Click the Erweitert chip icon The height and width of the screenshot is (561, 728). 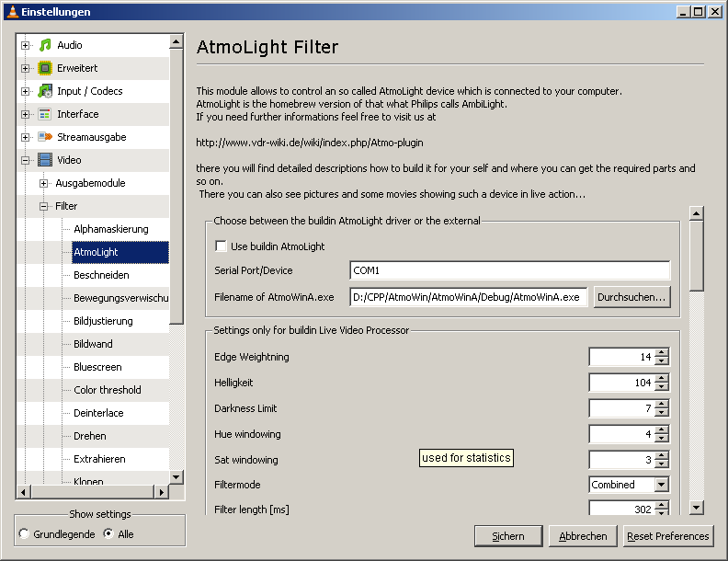(45, 68)
